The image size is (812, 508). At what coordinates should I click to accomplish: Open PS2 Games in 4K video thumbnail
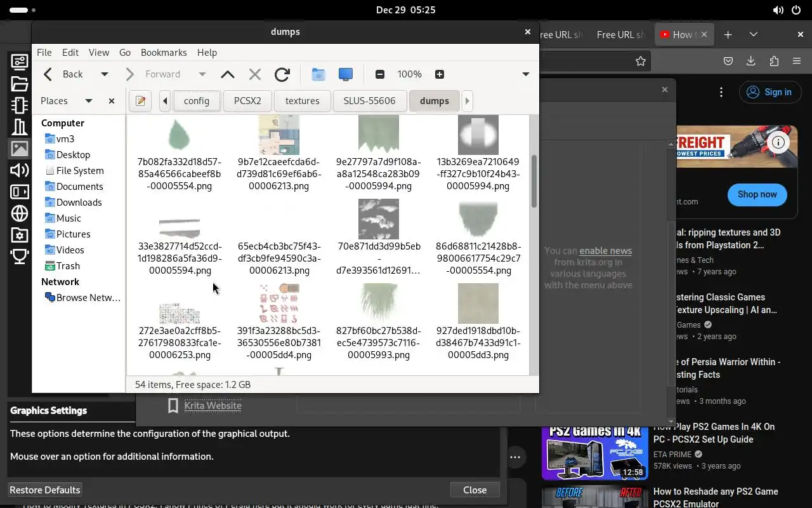tap(595, 452)
